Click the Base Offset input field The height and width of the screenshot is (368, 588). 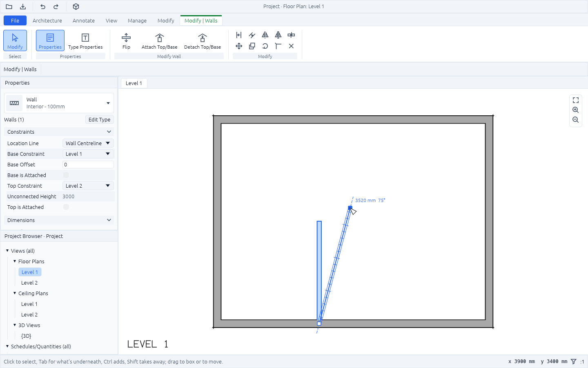click(x=88, y=164)
